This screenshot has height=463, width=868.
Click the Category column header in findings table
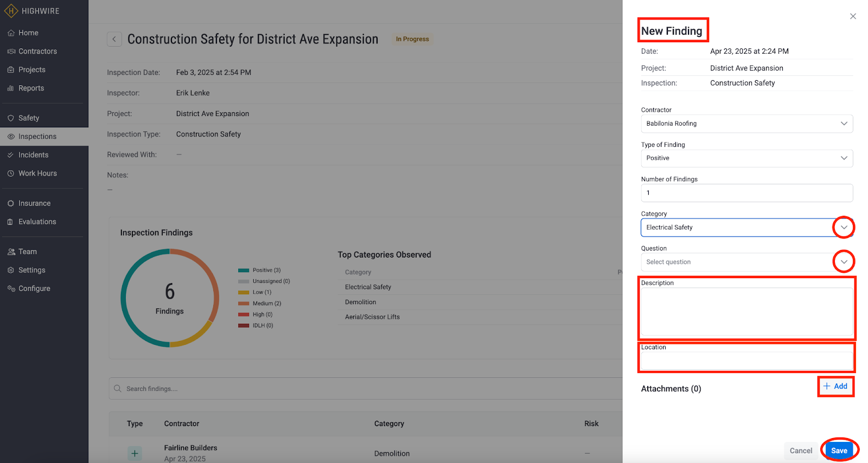click(x=389, y=423)
